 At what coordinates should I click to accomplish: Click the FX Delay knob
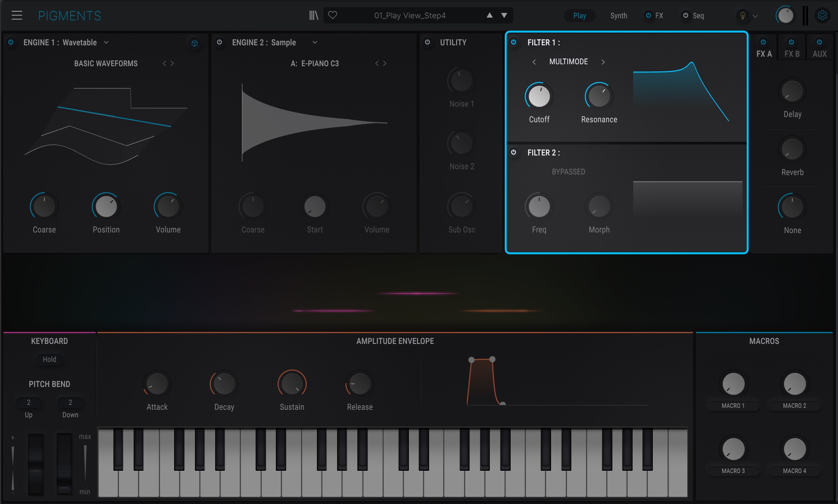792,91
